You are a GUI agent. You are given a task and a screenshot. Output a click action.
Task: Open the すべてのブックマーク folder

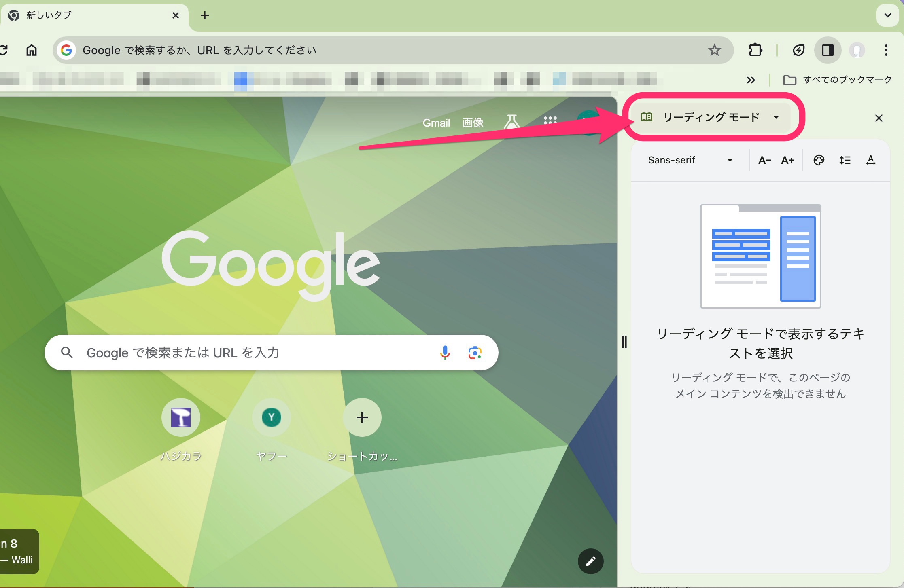838,80
